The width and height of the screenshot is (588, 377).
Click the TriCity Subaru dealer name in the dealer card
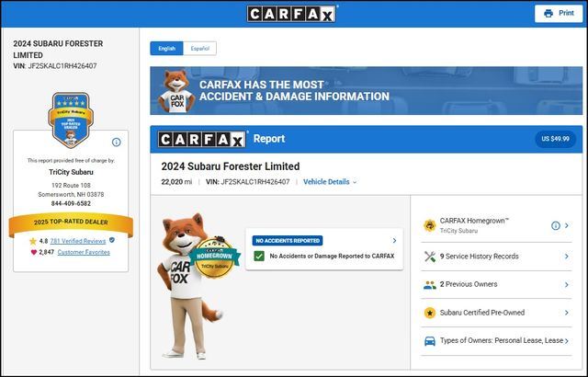coord(71,172)
